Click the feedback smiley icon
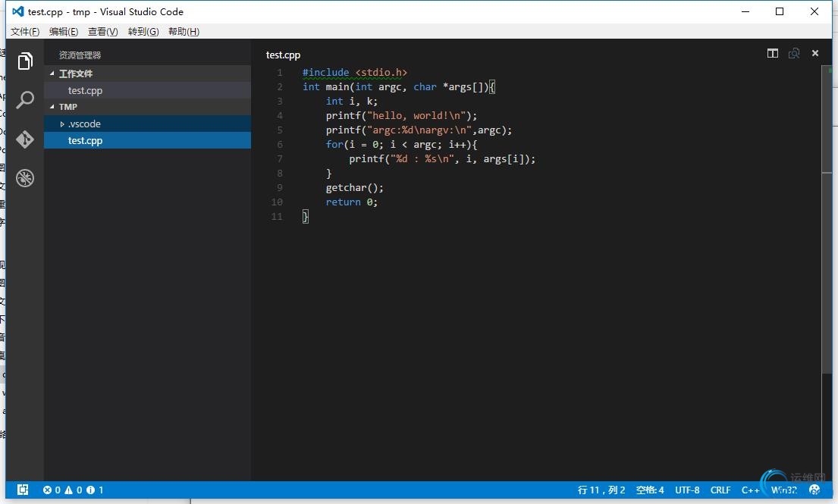 coord(814,490)
